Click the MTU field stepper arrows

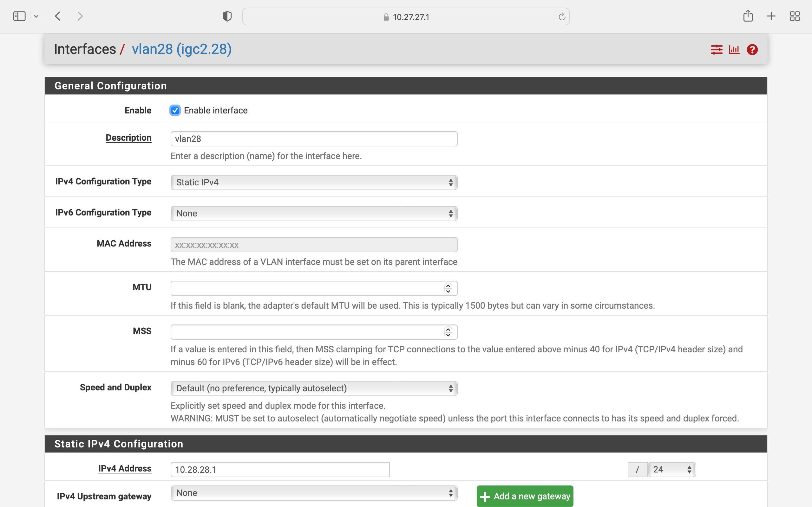(x=448, y=288)
